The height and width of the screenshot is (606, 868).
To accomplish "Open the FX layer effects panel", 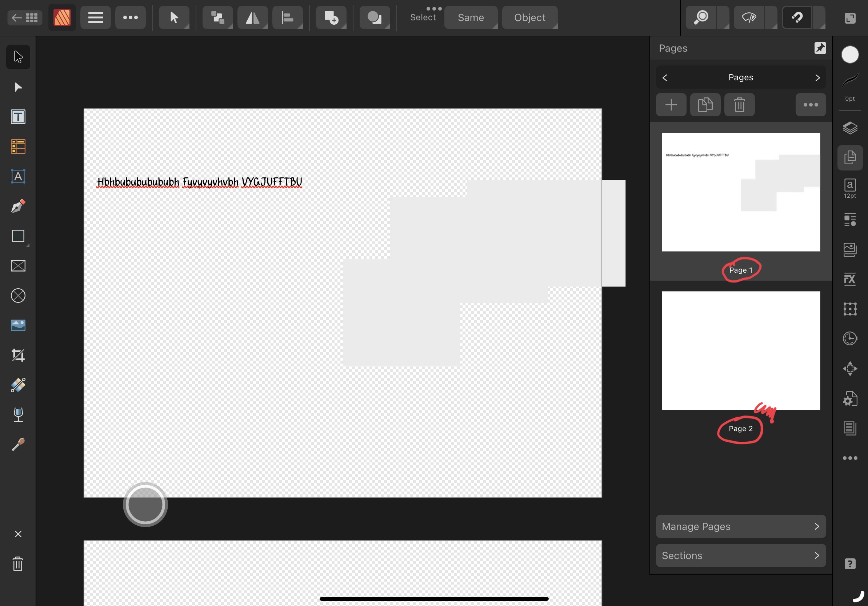I will click(849, 280).
